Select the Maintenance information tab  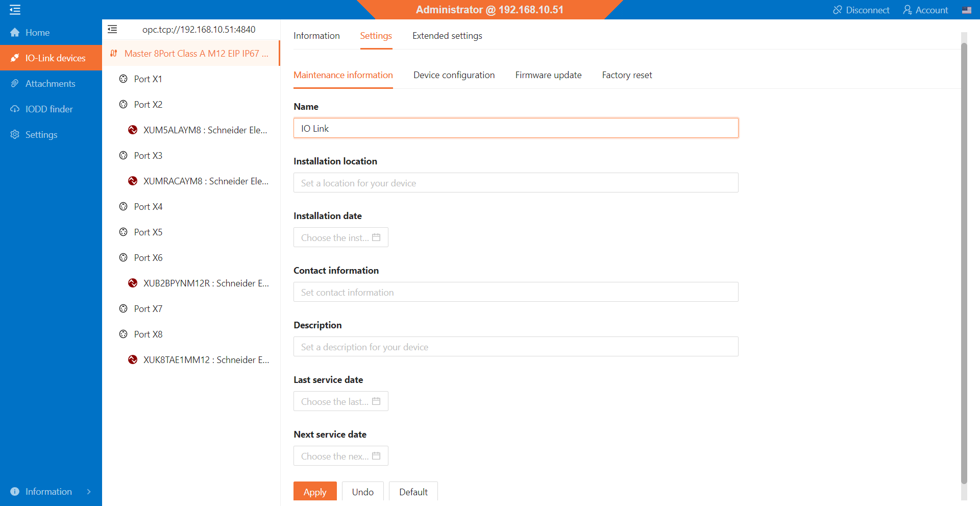pyautogui.click(x=343, y=75)
